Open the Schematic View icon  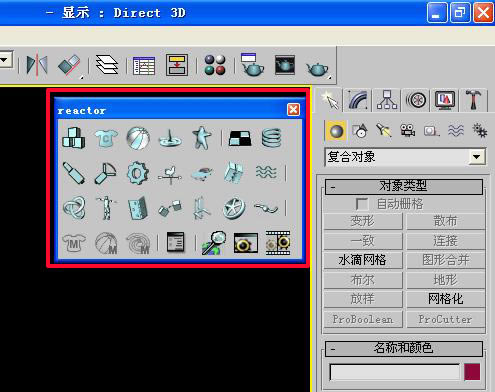tap(177, 65)
